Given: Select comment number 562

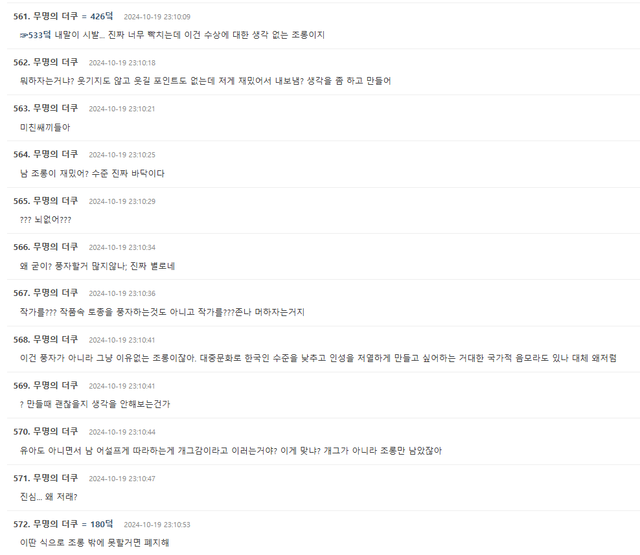Looking at the screenshot, I should click(x=21, y=62).
